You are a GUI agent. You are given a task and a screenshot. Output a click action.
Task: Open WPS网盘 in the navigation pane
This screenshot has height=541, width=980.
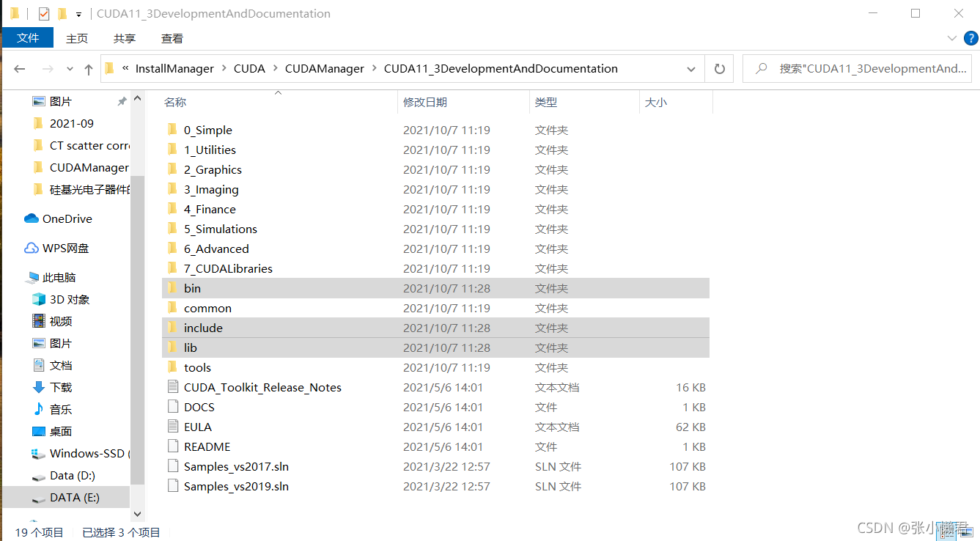point(56,248)
